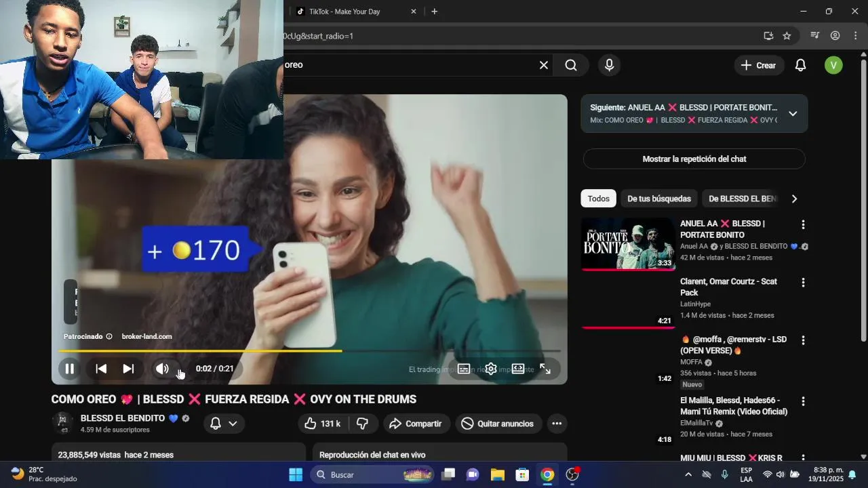Open El Malilla Mami Tú Remix title
Image resolution: width=868 pixels, height=488 pixels.
[734, 406]
